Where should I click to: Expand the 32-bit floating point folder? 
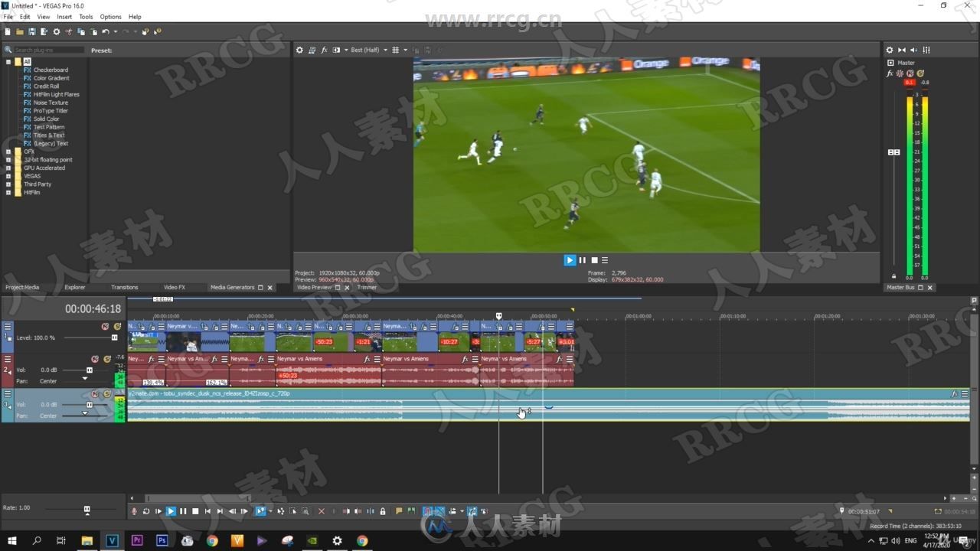click(8, 160)
